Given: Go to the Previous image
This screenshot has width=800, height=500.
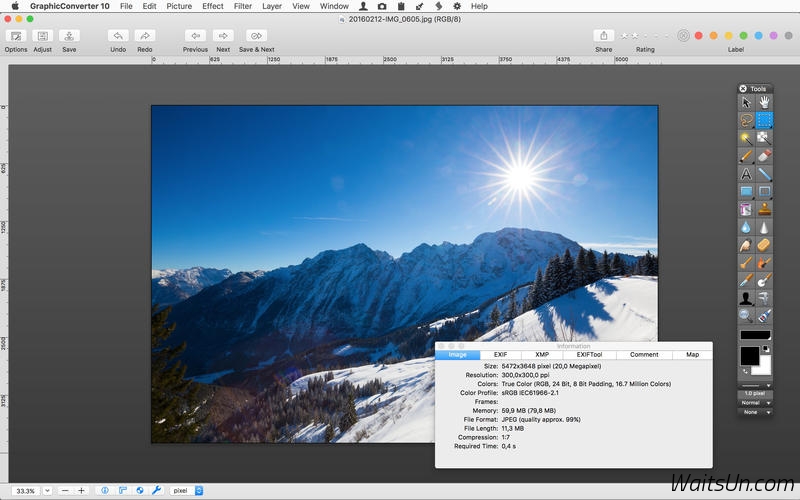Looking at the screenshot, I should (195, 41).
